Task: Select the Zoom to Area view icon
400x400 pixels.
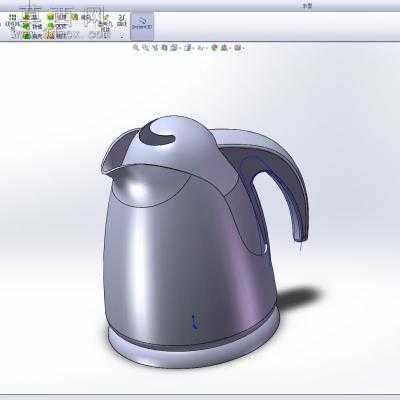Action: click(x=145, y=48)
